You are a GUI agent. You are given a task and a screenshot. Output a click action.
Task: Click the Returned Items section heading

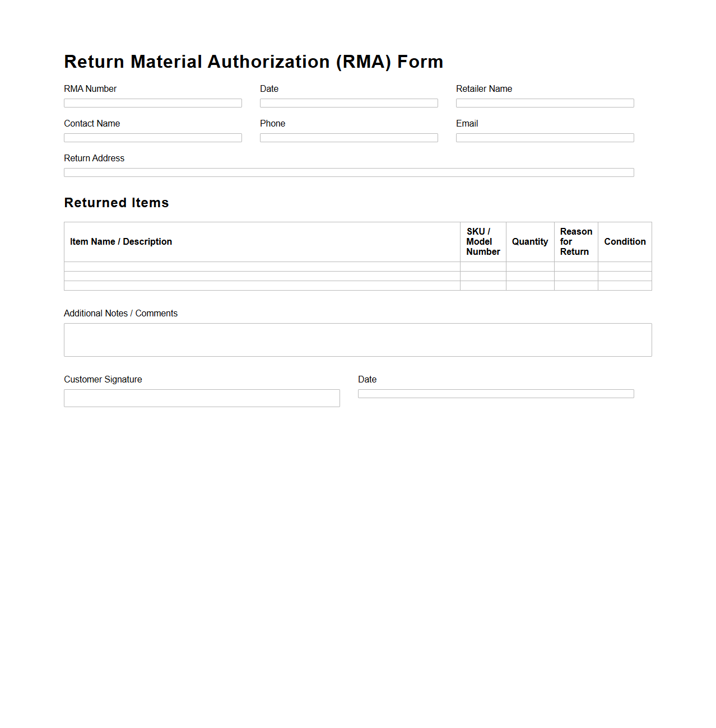[116, 203]
